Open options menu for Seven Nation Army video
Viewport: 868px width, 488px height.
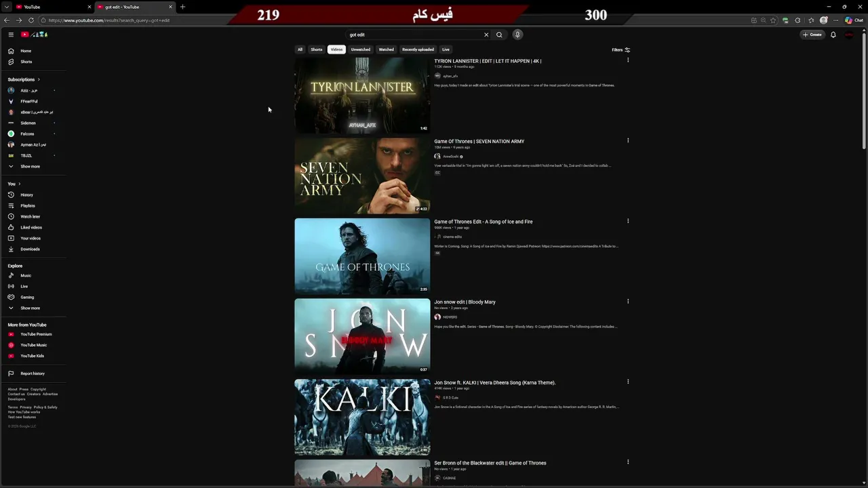coord(628,140)
